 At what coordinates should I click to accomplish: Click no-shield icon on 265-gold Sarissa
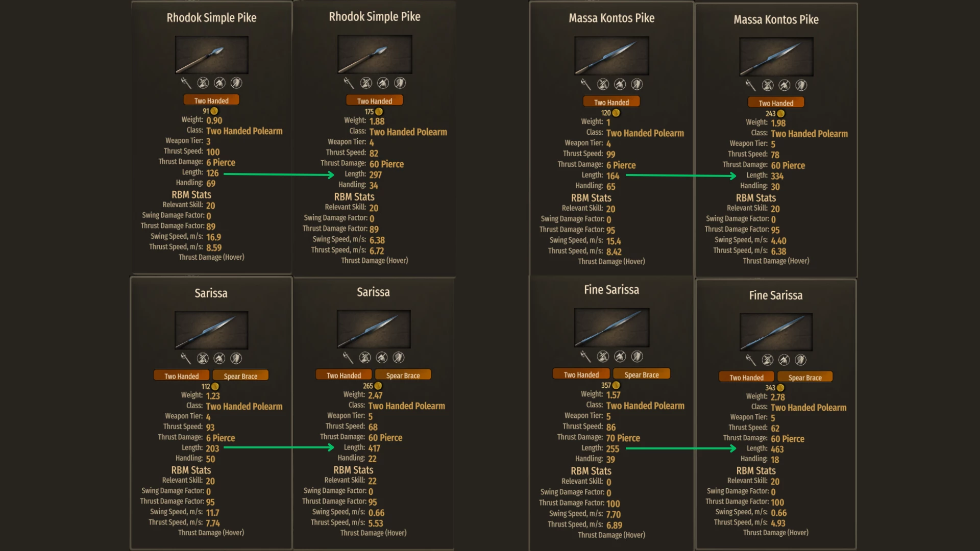tap(399, 358)
